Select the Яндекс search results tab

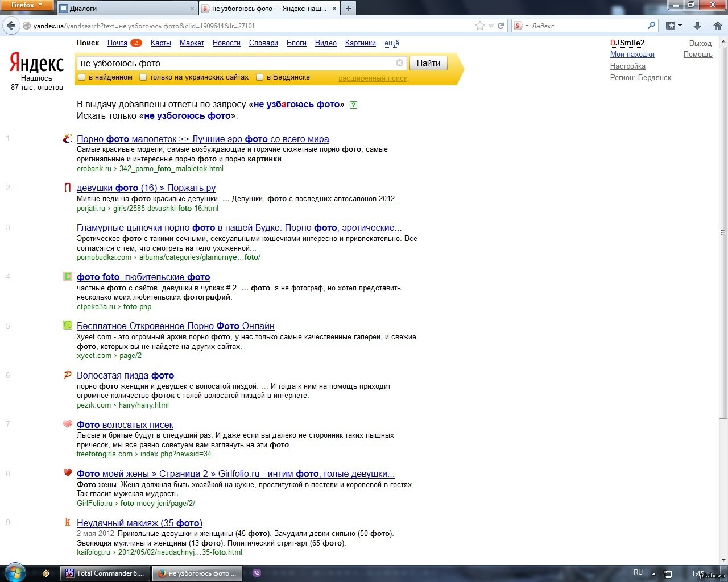tap(268, 9)
